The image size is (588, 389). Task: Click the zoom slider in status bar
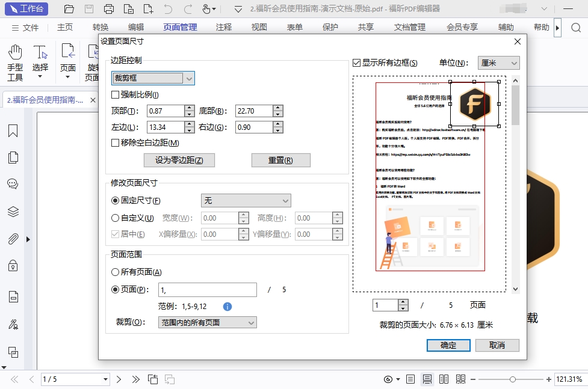[x=512, y=379]
